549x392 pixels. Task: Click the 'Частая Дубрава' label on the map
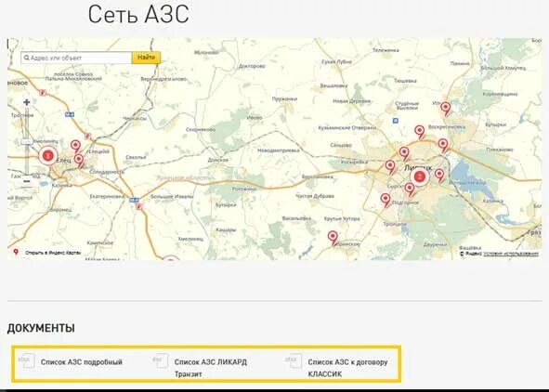tap(314, 196)
